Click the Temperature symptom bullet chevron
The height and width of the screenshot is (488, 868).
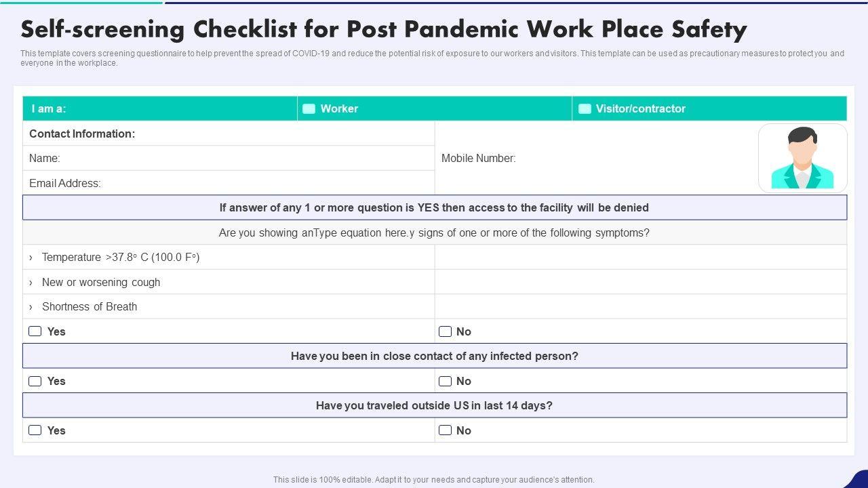(x=31, y=258)
